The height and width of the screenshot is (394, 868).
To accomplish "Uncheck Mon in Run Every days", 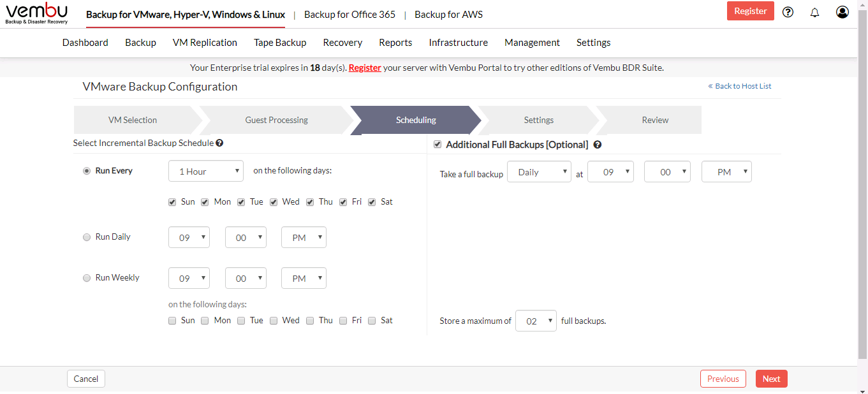I will (205, 202).
